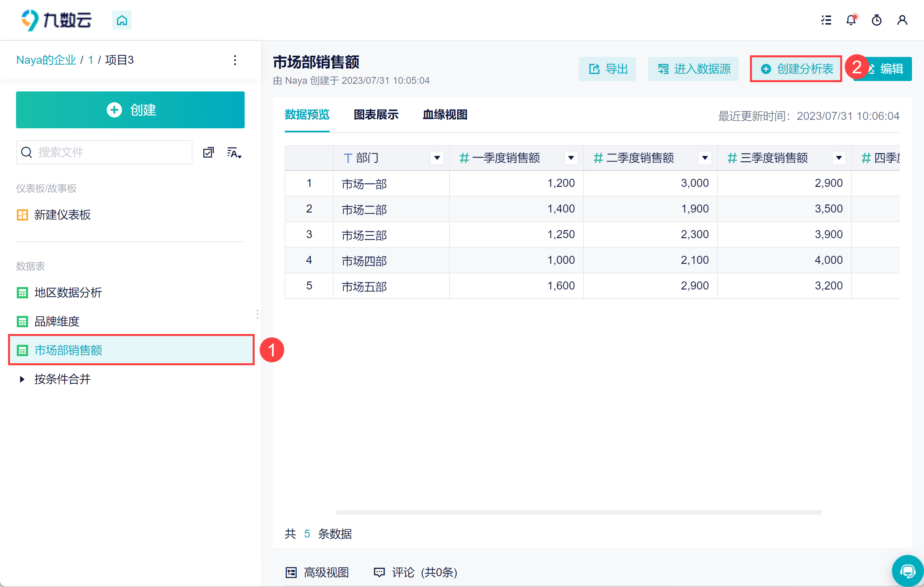Open the 二季度销售额 column dropdown
Image resolution: width=924 pixels, height=587 pixels.
[x=705, y=158]
